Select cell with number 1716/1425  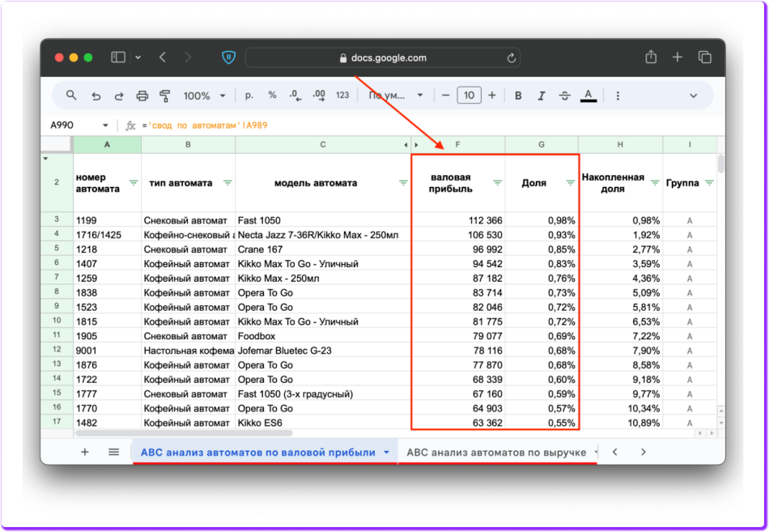pos(108,235)
